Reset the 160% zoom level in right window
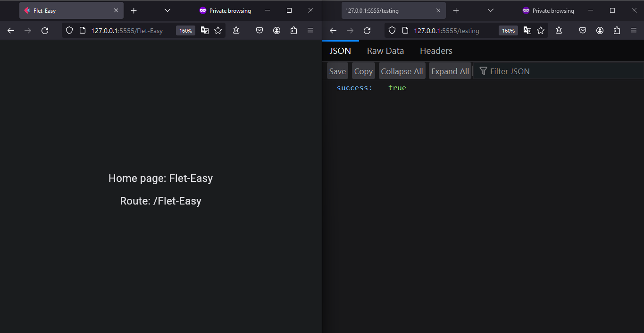This screenshot has height=333, width=644. [x=508, y=31]
